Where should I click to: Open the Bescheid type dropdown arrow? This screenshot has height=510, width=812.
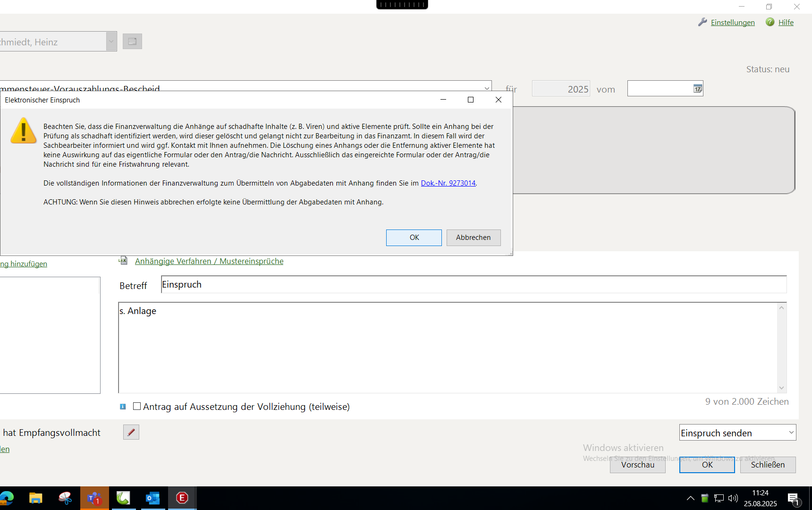point(487,88)
